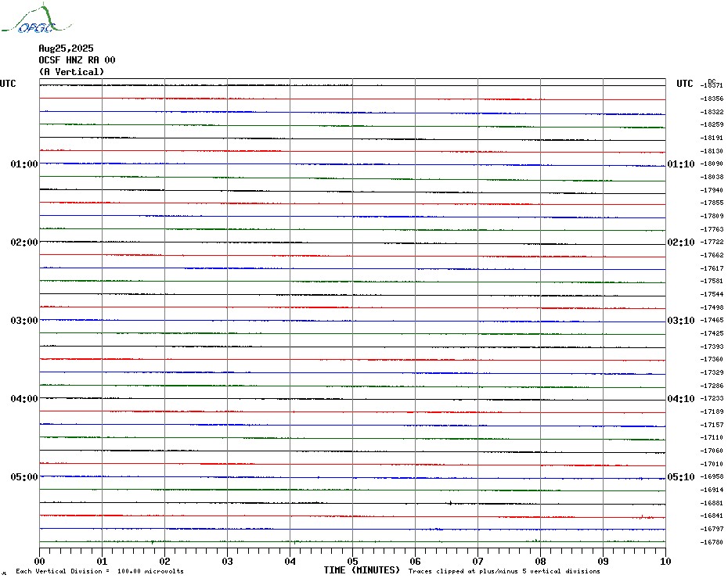Click DC offset value -17286

click(x=712, y=385)
